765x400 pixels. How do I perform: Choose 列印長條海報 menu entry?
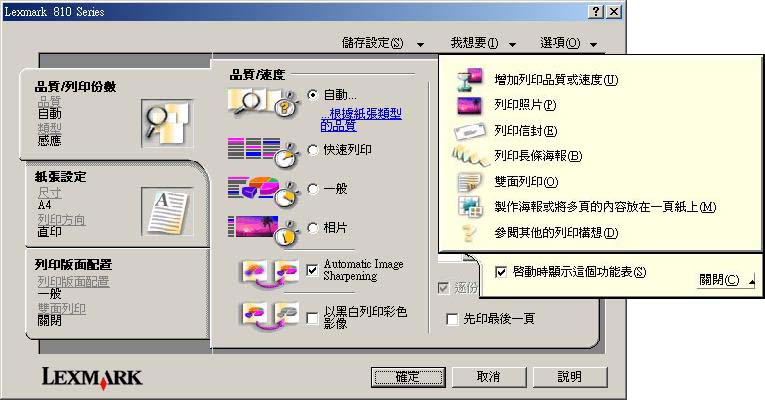click(538, 156)
